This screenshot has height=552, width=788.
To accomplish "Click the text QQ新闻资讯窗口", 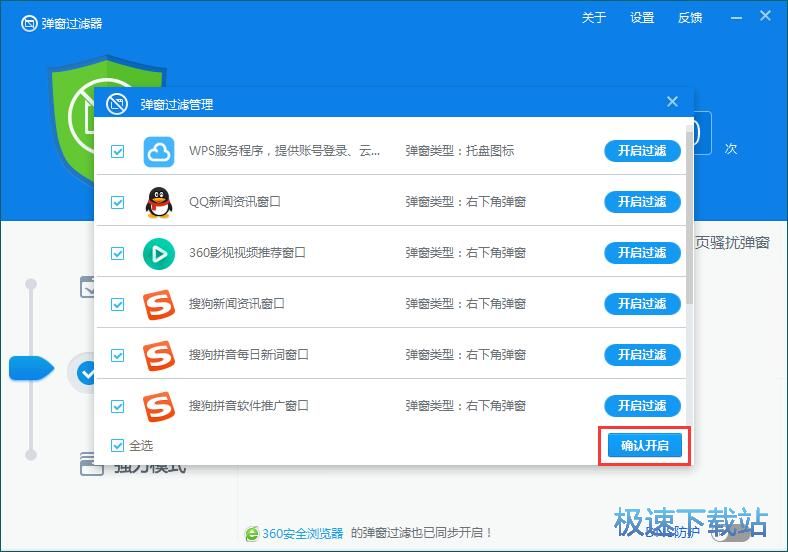I will (x=235, y=202).
